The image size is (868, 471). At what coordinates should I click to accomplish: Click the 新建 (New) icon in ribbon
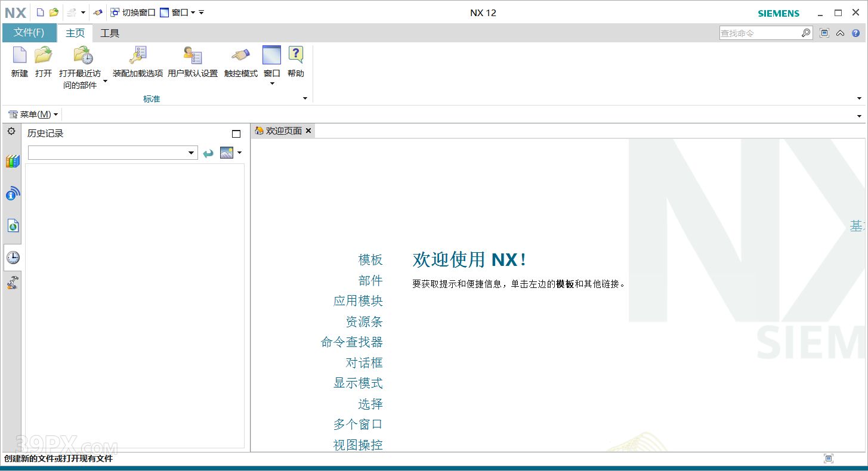20,55
